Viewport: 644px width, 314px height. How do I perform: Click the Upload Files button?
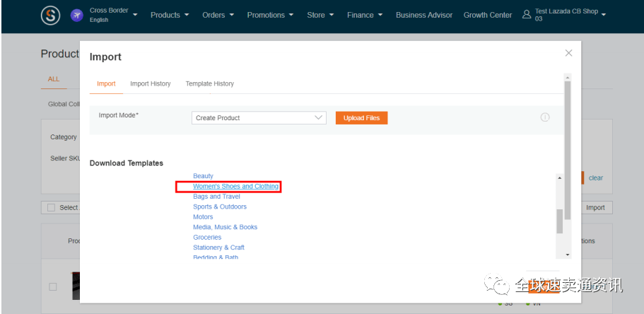(x=361, y=118)
